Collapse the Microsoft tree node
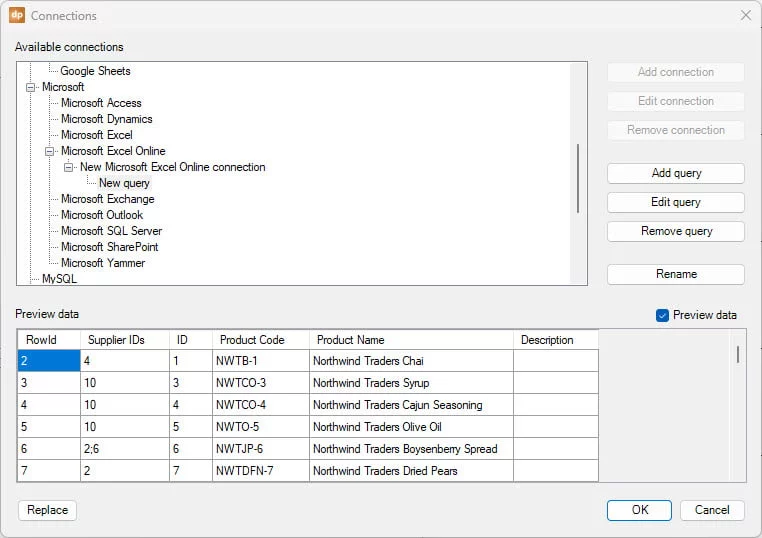The height and width of the screenshot is (538, 762). [x=31, y=87]
